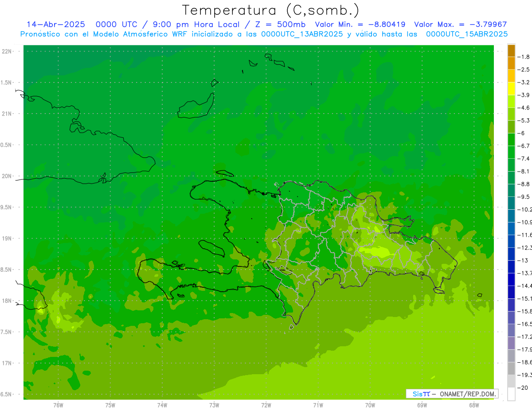Click the "0000UTC_13ABR2025" initialization time text
This screenshot has height=411, width=532.
(302, 34)
